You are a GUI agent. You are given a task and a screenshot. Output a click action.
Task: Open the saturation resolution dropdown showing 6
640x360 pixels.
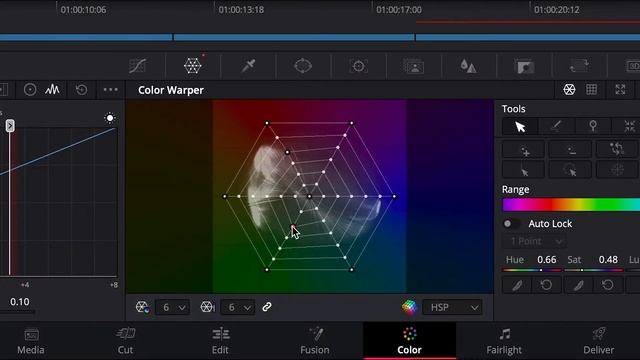tap(238, 307)
